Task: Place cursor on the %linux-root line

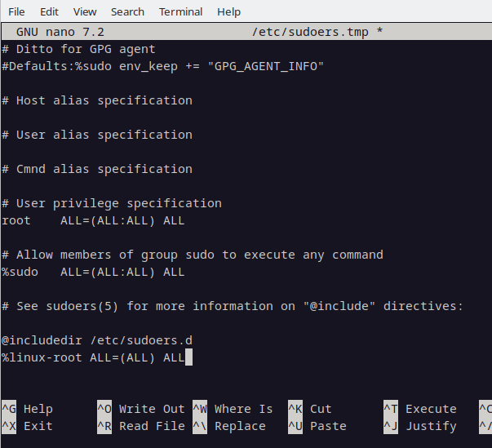Action: click(93, 357)
